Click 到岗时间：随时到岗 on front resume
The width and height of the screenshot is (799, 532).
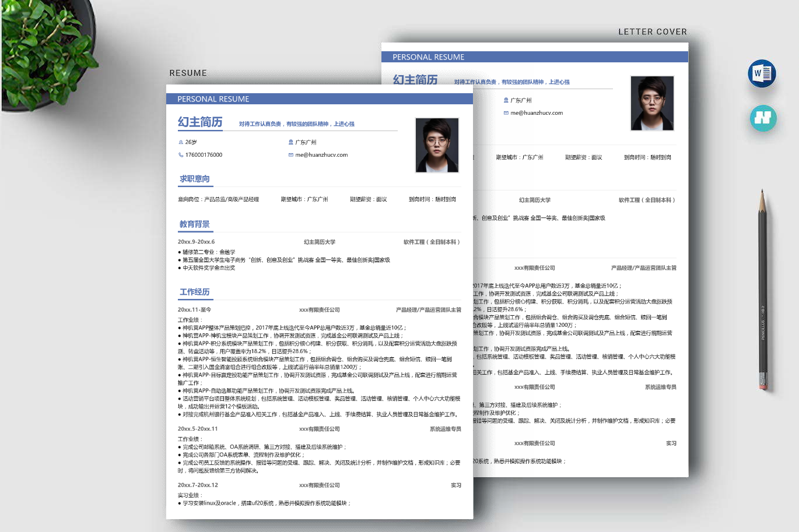point(433,199)
